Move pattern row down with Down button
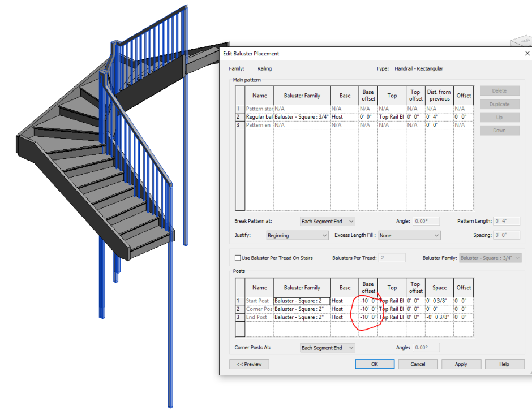The width and height of the screenshot is (532, 411). [x=499, y=130]
